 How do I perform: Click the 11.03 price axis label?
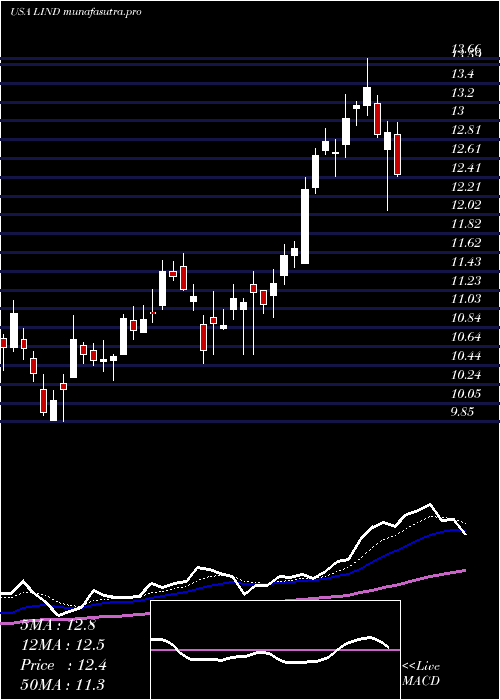466,299
